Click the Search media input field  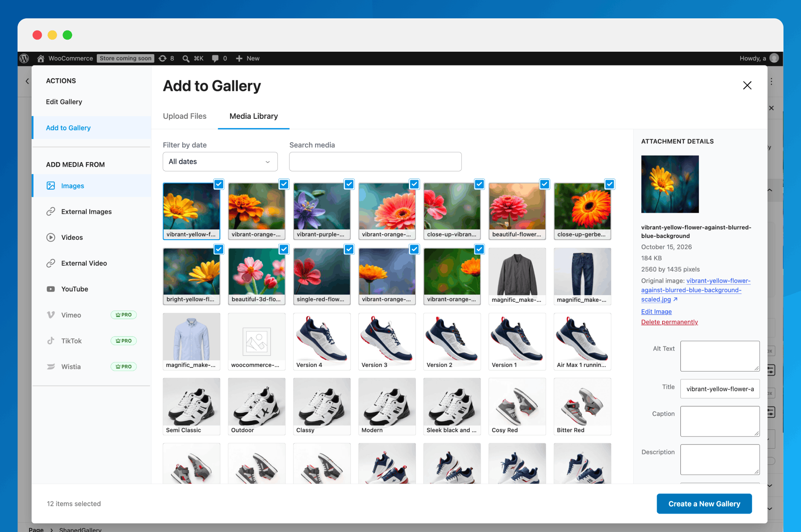[375, 162]
